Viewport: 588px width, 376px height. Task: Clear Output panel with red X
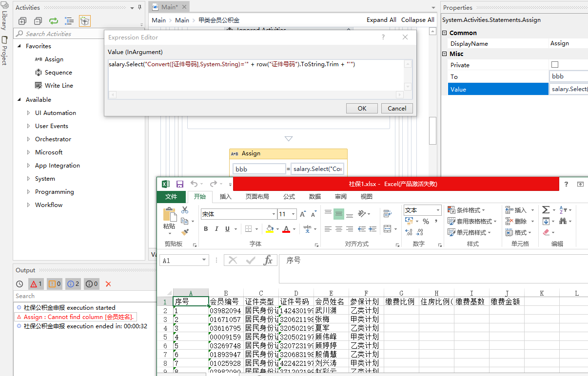(108, 284)
